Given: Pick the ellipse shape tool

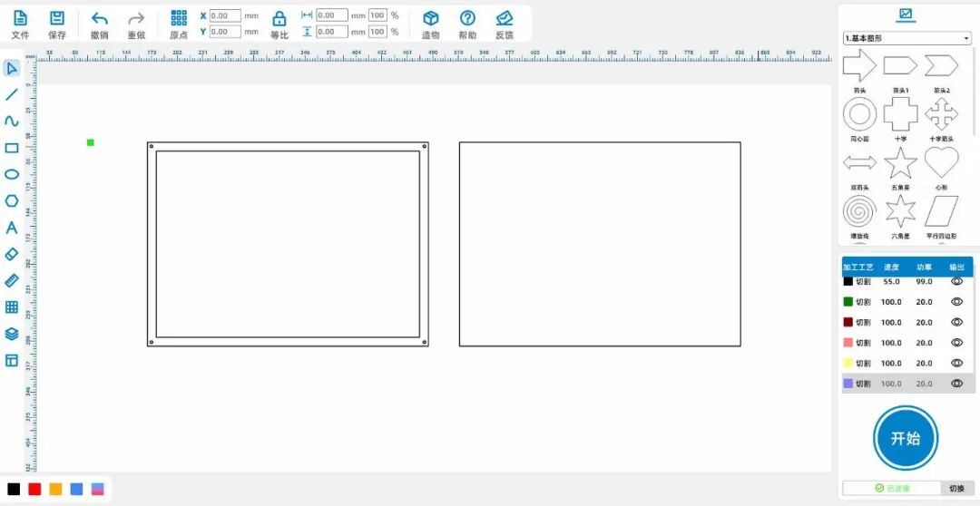Looking at the screenshot, I should coord(12,174).
